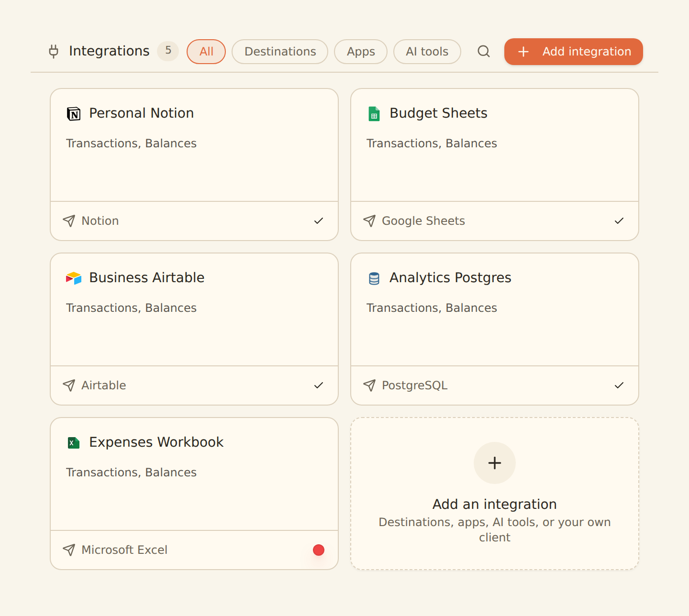Viewport: 689px width, 616px height.
Task: Click the paper plane icon beside Microsoft Excel
Action: point(69,550)
